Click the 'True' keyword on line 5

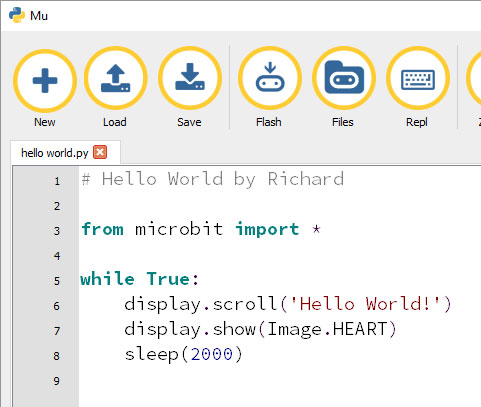point(168,278)
